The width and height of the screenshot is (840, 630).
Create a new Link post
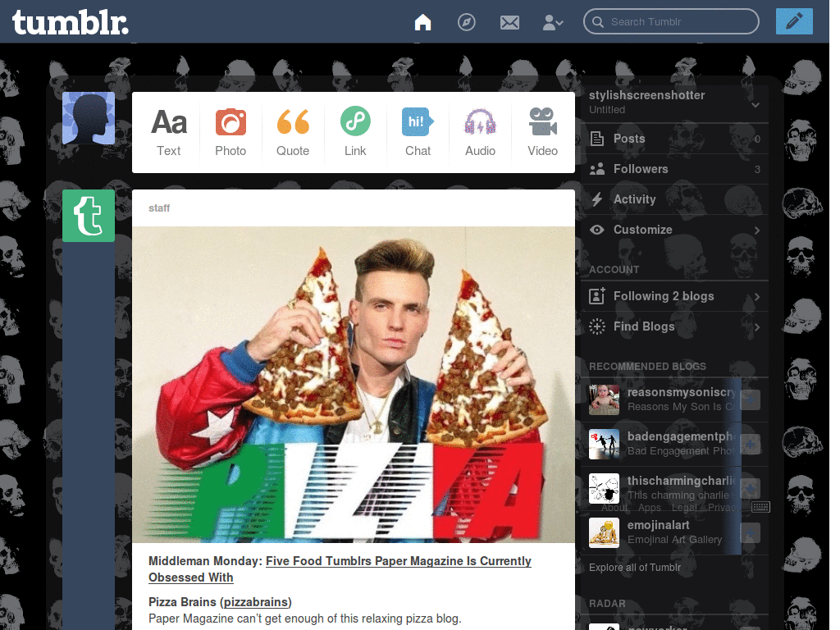pos(355,132)
